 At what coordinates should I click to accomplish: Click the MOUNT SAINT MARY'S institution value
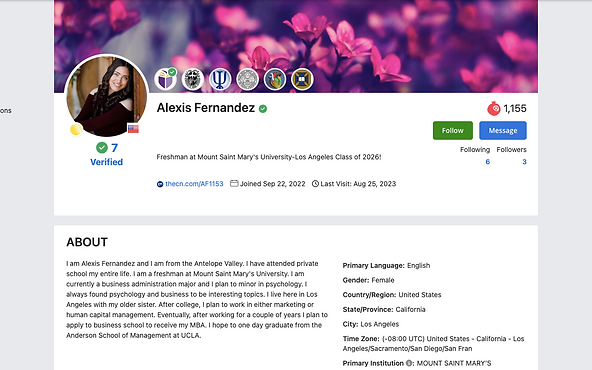pos(454,363)
